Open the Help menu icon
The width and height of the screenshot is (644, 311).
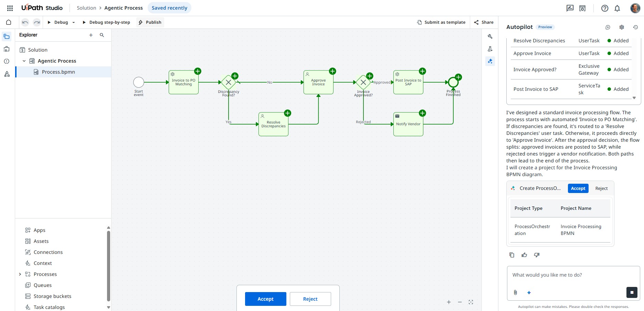605,8
